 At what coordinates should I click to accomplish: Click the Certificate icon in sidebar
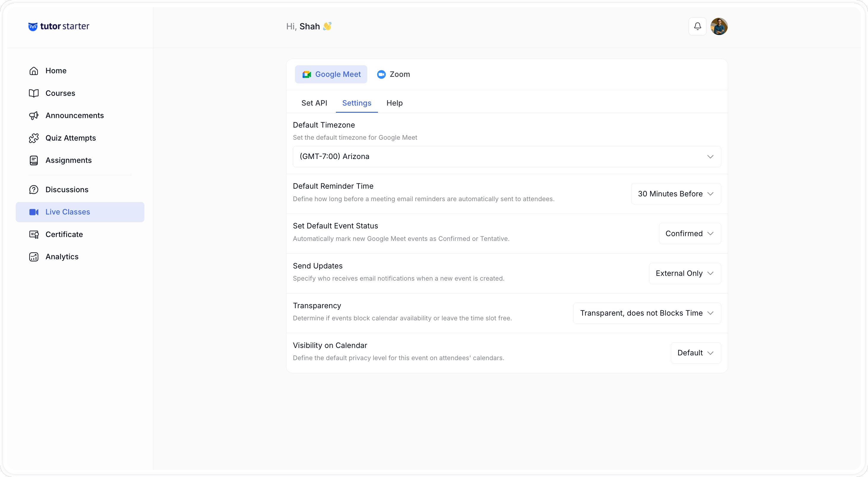pyautogui.click(x=34, y=234)
